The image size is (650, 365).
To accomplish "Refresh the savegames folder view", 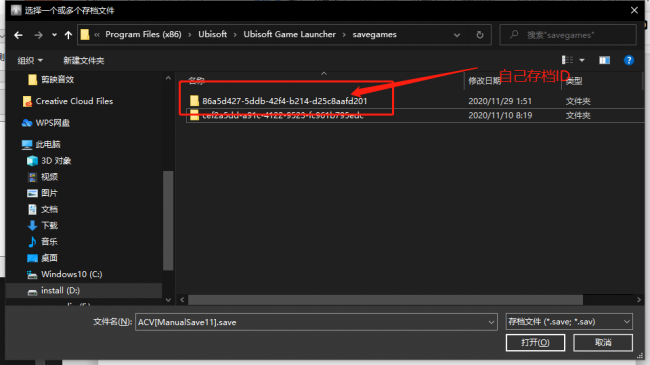I will (x=480, y=35).
